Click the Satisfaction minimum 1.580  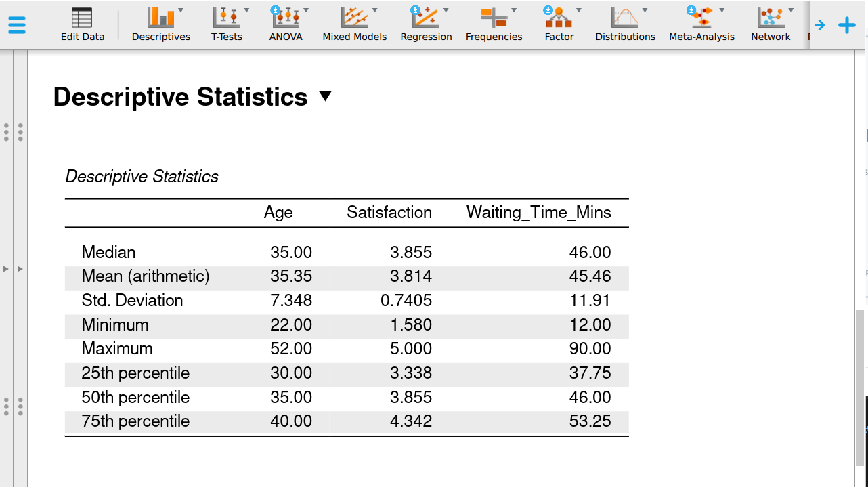[x=411, y=325]
